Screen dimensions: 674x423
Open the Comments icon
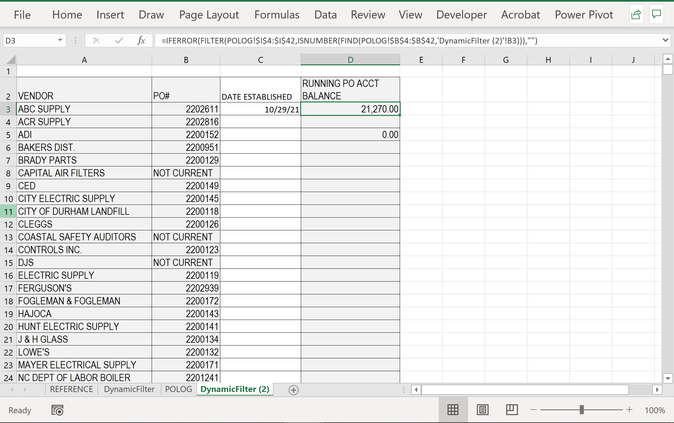point(656,15)
